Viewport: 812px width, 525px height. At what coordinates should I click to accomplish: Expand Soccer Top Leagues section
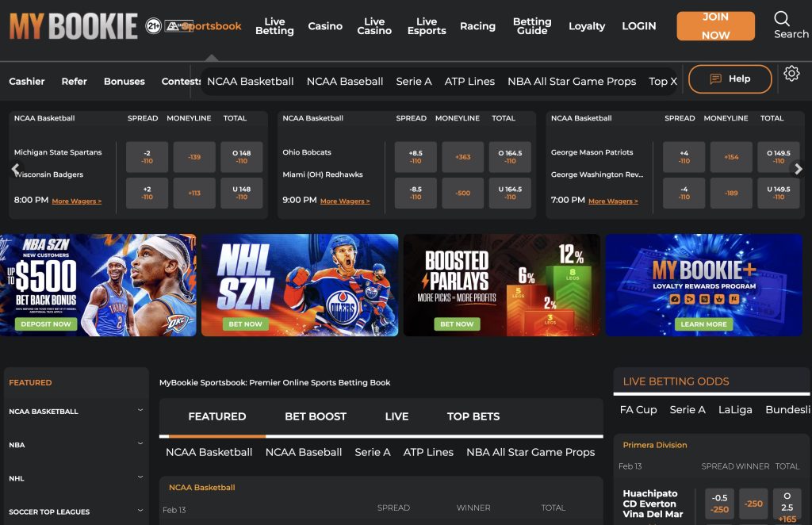tap(75, 512)
